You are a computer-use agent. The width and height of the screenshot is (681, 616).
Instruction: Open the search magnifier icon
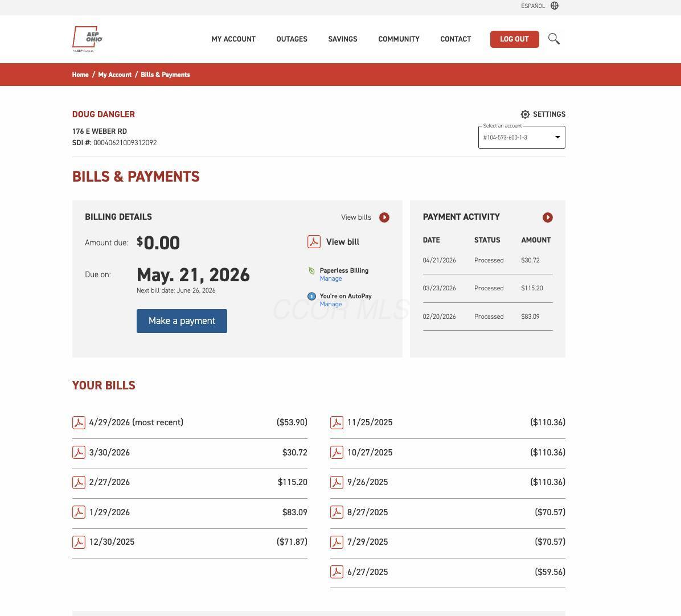(554, 39)
